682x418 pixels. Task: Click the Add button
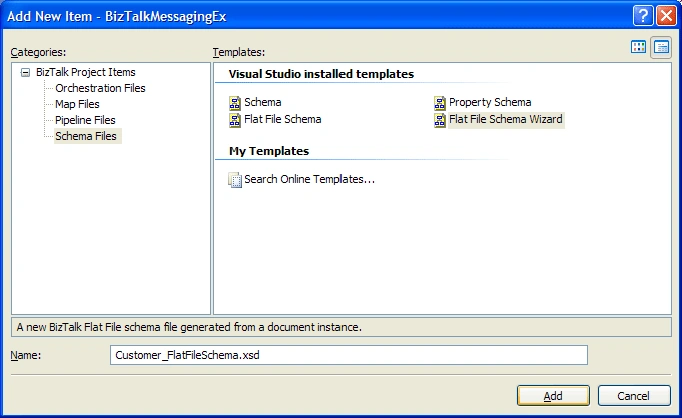(x=553, y=395)
